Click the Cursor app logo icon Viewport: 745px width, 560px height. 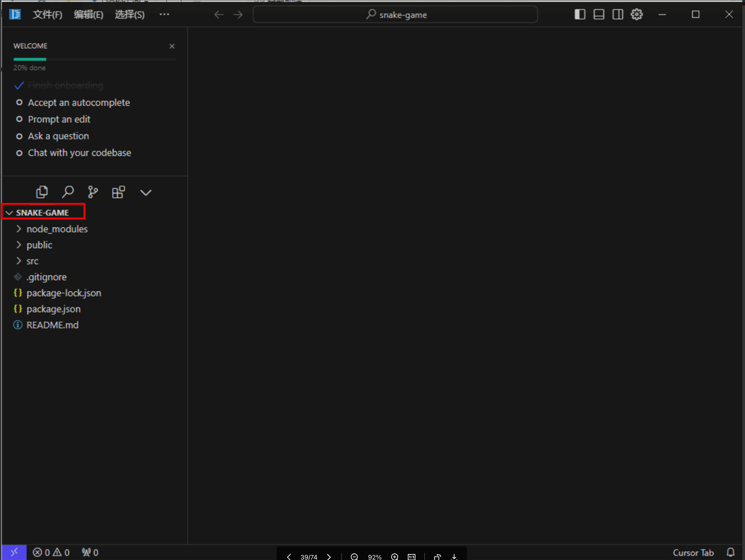tap(15, 14)
